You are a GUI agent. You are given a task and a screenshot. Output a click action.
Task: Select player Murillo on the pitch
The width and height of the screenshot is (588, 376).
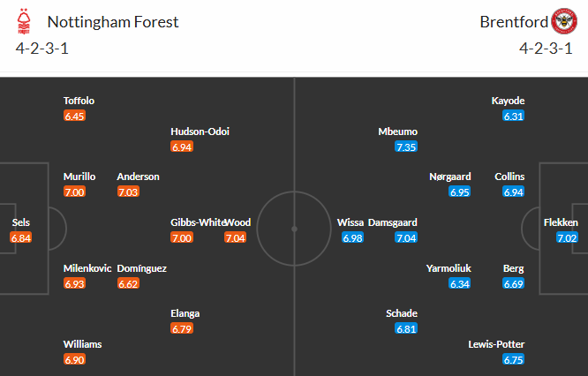(x=79, y=177)
